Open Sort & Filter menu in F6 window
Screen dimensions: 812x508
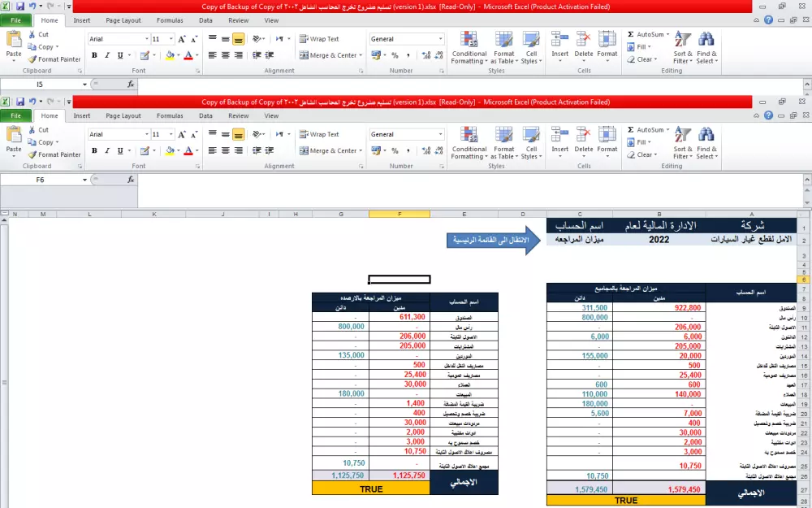click(683, 142)
